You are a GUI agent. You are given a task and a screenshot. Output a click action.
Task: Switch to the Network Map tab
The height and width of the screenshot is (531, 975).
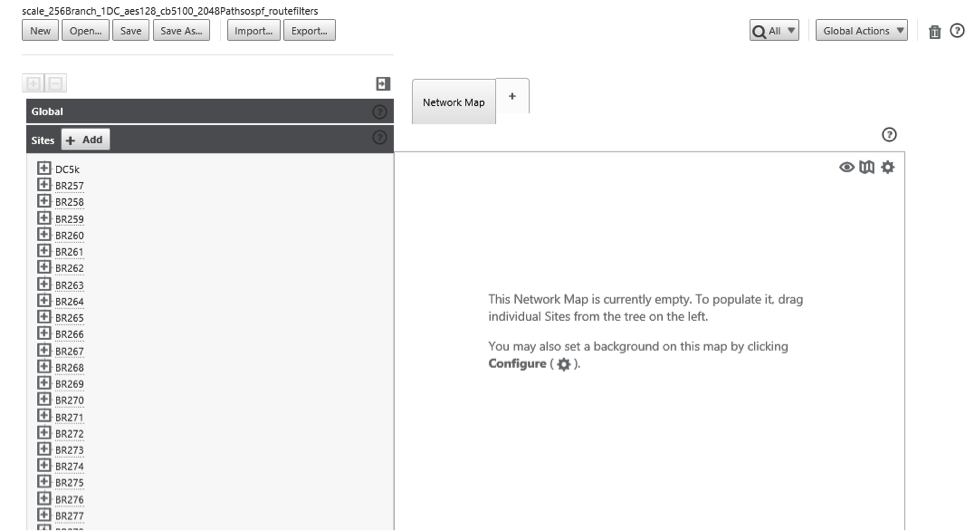(454, 102)
